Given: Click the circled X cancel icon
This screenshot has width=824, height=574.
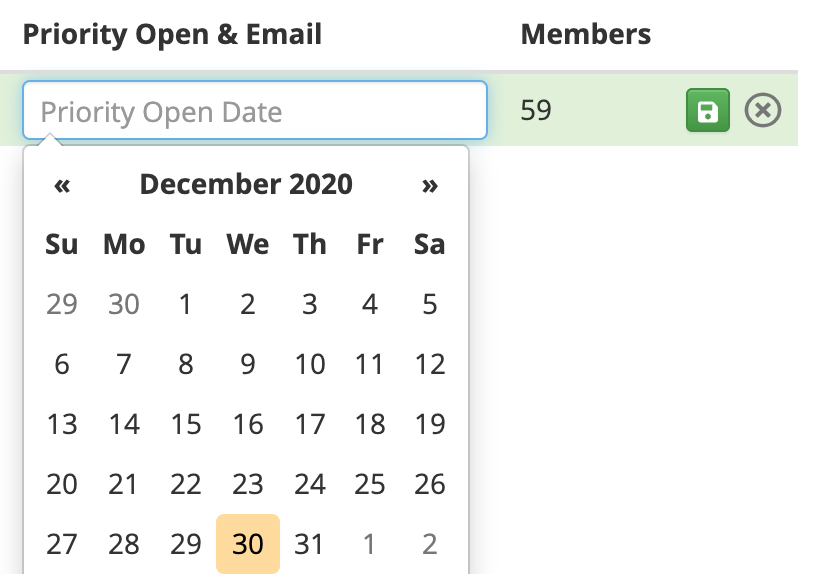Looking at the screenshot, I should tap(763, 110).
